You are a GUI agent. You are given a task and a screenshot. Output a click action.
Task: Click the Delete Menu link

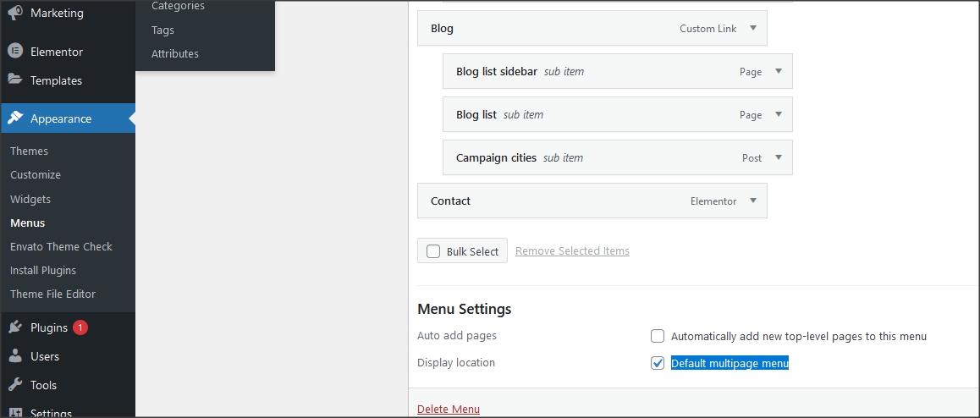(449, 410)
